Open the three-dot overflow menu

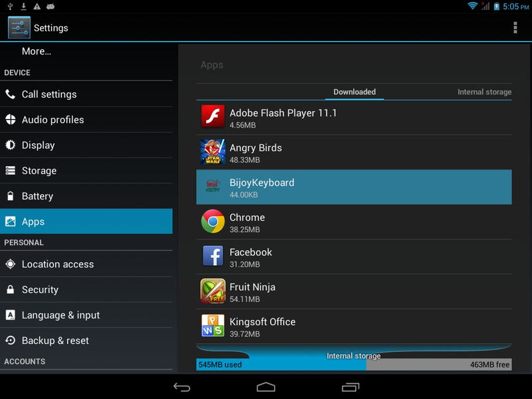(515, 27)
